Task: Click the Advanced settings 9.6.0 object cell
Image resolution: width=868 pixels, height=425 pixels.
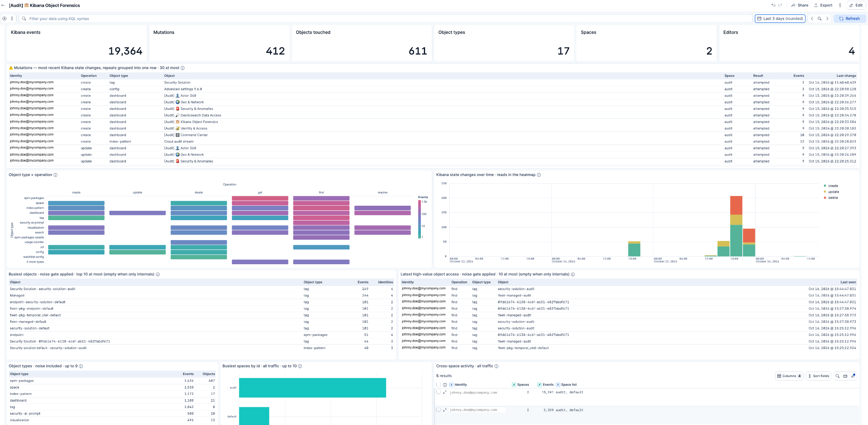Action: click(x=183, y=89)
